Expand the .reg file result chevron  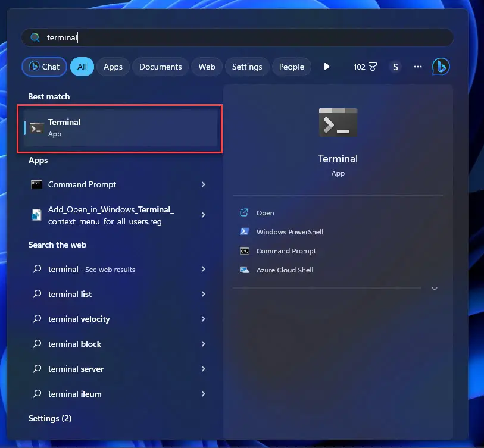203,215
